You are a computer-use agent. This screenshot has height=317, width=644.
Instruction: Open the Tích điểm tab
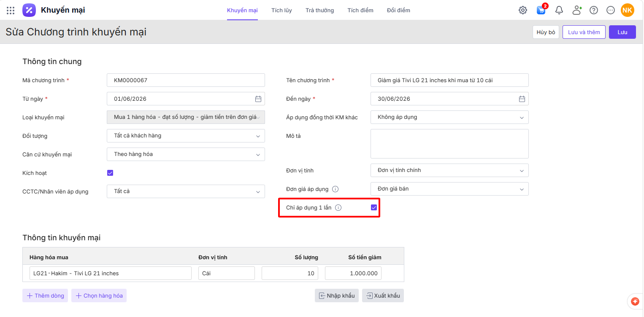[x=360, y=10]
